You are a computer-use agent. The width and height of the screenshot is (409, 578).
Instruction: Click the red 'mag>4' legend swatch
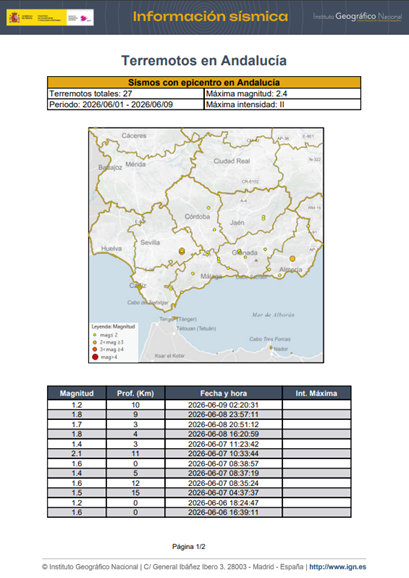point(95,357)
